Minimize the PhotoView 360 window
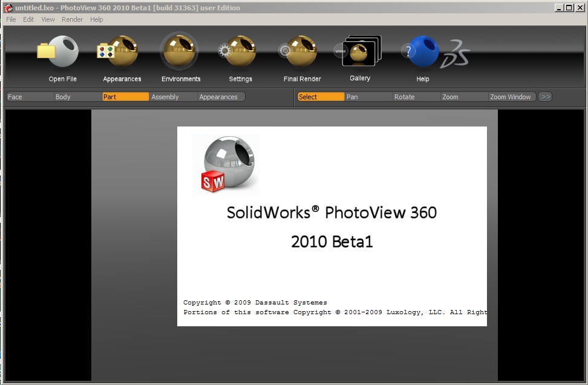Screen dimensions: 588x385 (559, 7)
